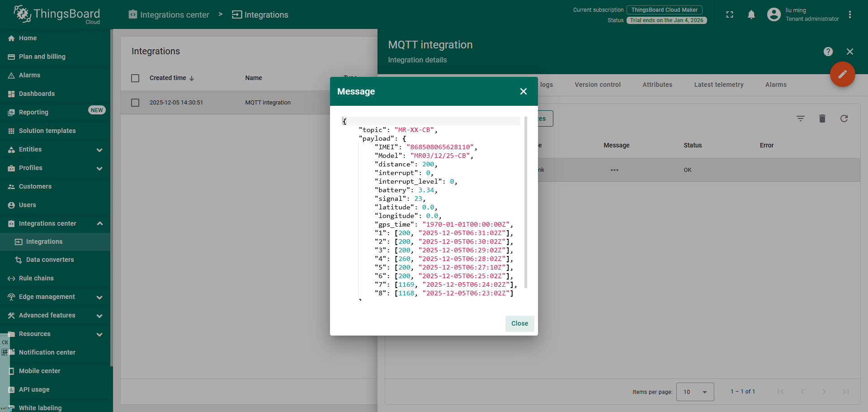The width and height of the screenshot is (868, 412).
Task: Click the Integrations center breadcrumb
Action: click(x=169, y=15)
